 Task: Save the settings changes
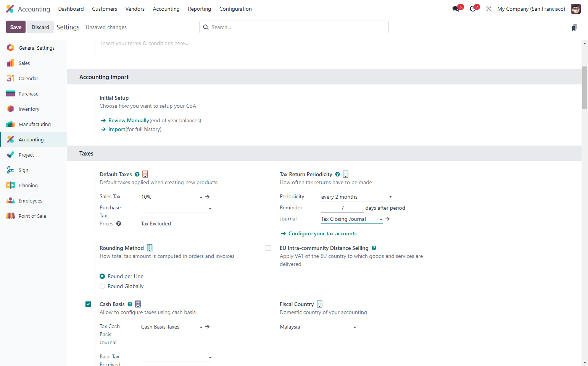pos(16,27)
